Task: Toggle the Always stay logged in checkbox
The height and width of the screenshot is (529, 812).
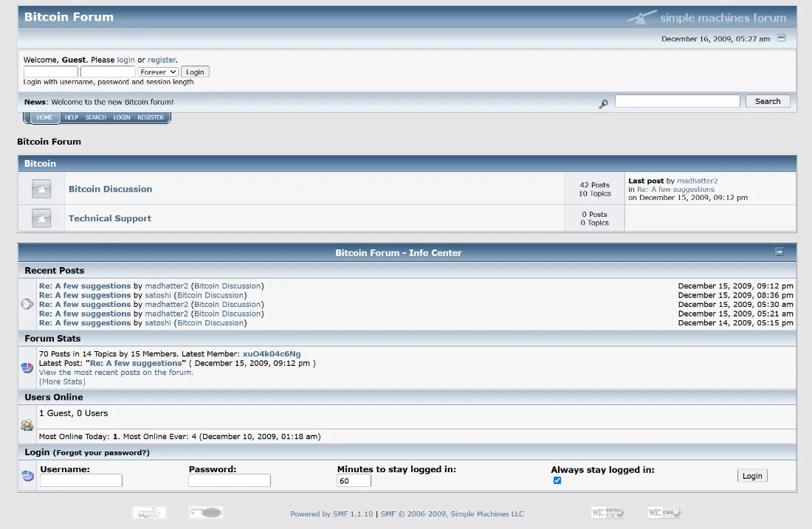Action: (557, 480)
